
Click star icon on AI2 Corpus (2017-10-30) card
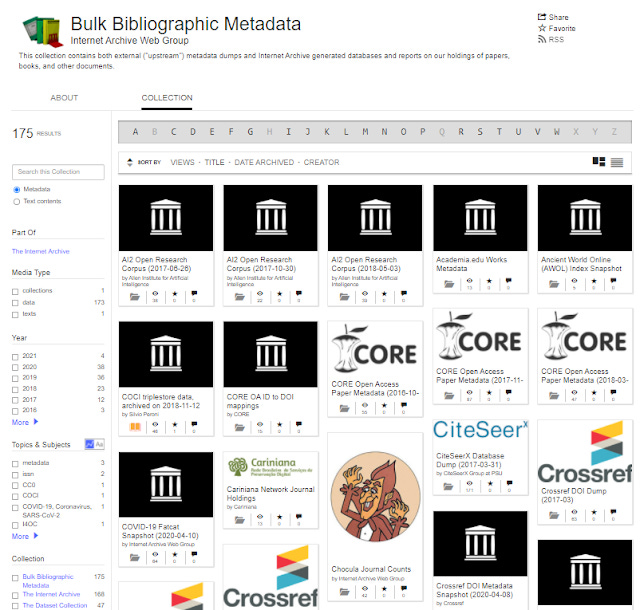[x=280, y=294]
